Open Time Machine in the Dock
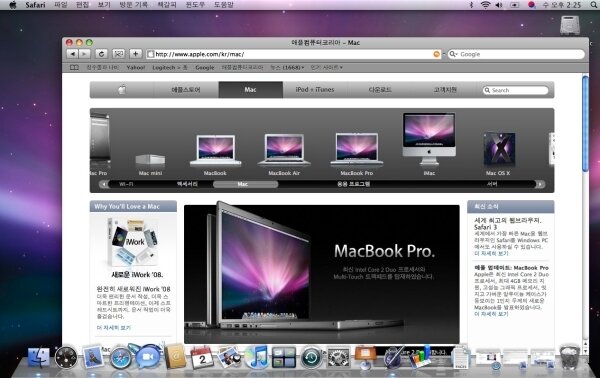 pyautogui.click(x=311, y=357)
